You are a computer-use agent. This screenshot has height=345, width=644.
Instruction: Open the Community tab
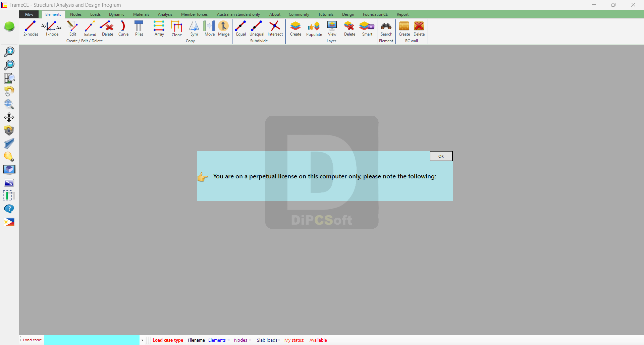tap(299, 14)
